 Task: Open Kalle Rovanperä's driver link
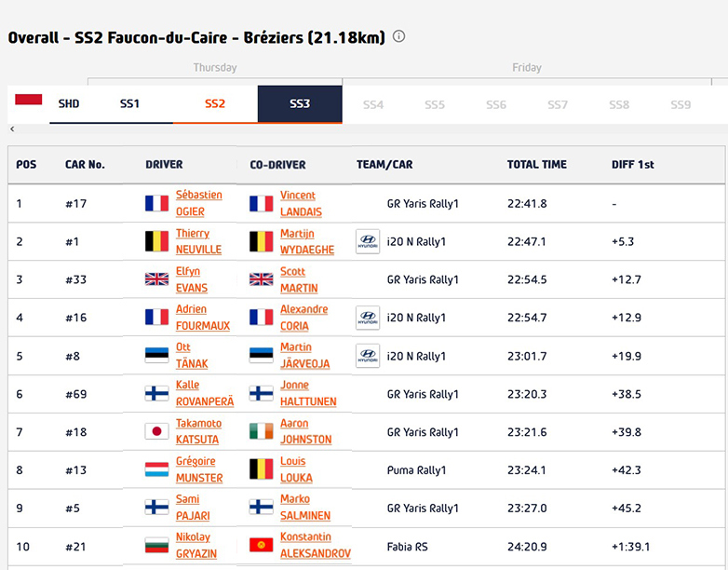(x=204, y=394)
